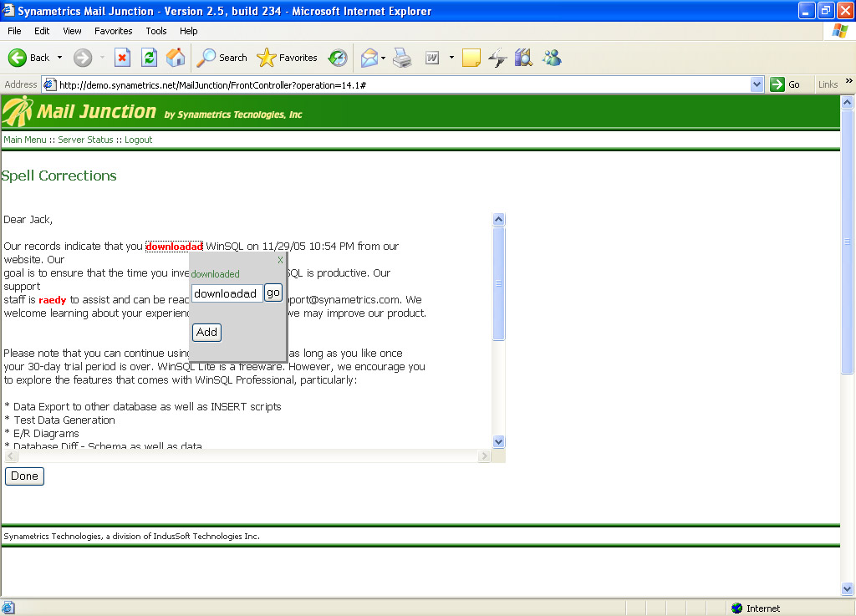Click the Research books icon
The width and height of the screenshot is (856, 616).
524,58
